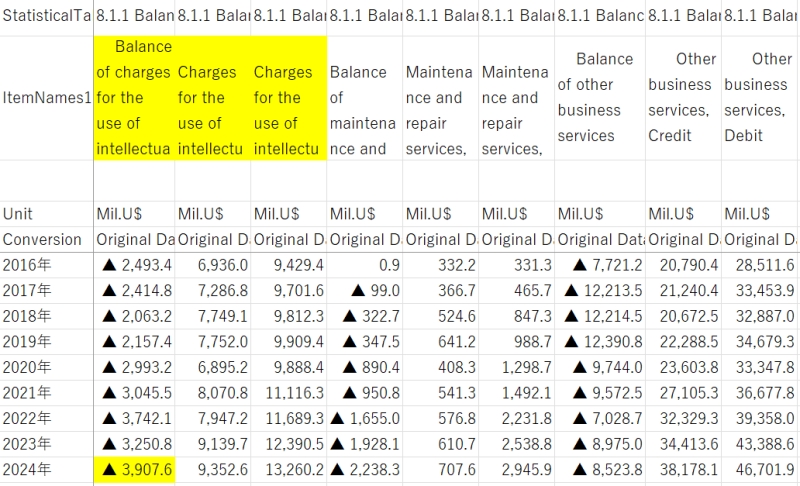Select the StatisticalTa header cell
Image resolution: width=800 pixels, height=486 pixels.
(46, 17)
